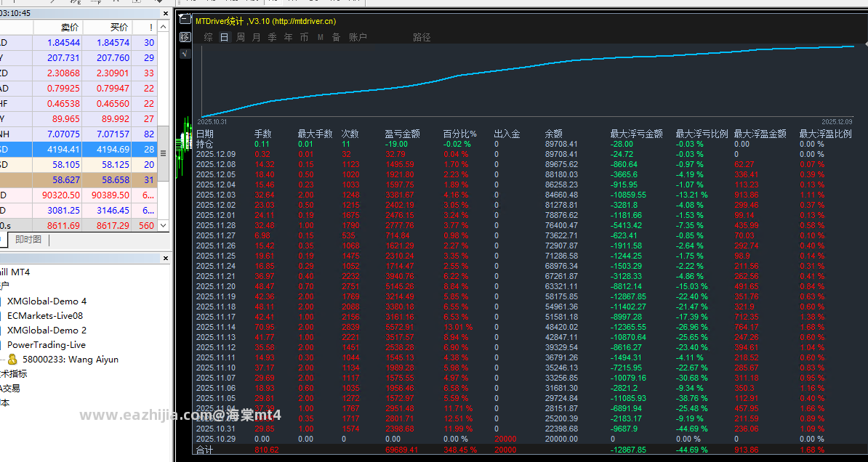Screen dimensions: 868x462
Task: Click the chart start date 2025.10.31
Action: (x=212, y=122)
